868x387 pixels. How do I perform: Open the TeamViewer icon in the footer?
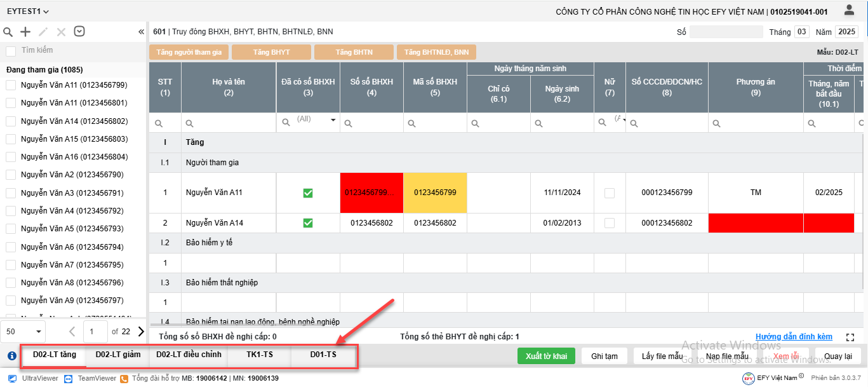(x=69, y=378)
